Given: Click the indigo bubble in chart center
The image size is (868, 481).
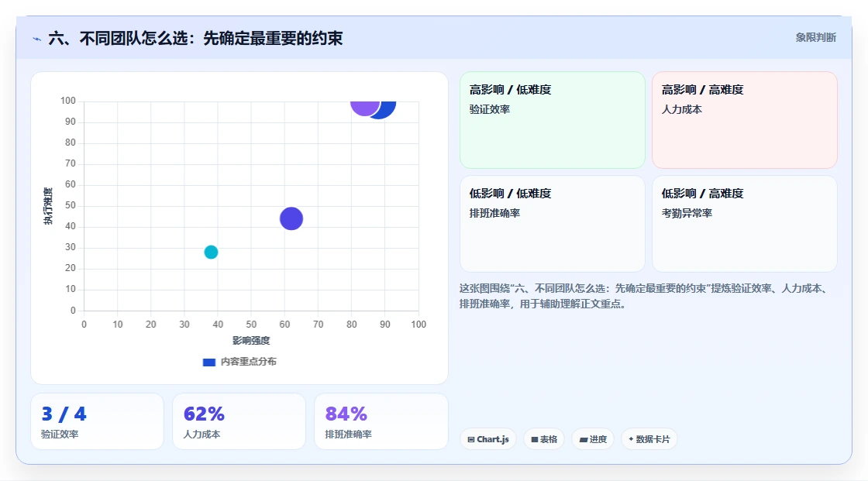Looking at the screenshot, I should coord(291,218).
